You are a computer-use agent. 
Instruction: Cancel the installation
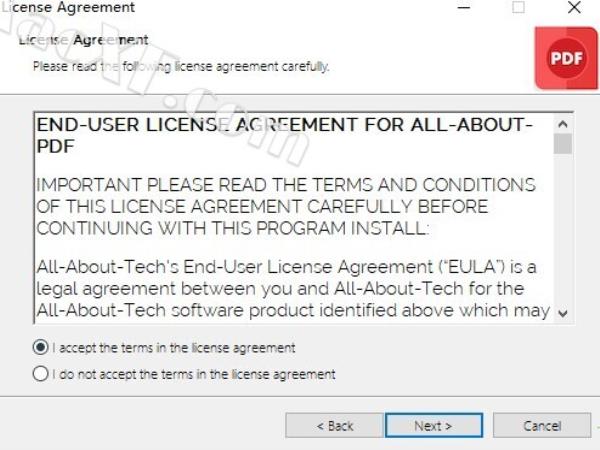tap(542, 425)
